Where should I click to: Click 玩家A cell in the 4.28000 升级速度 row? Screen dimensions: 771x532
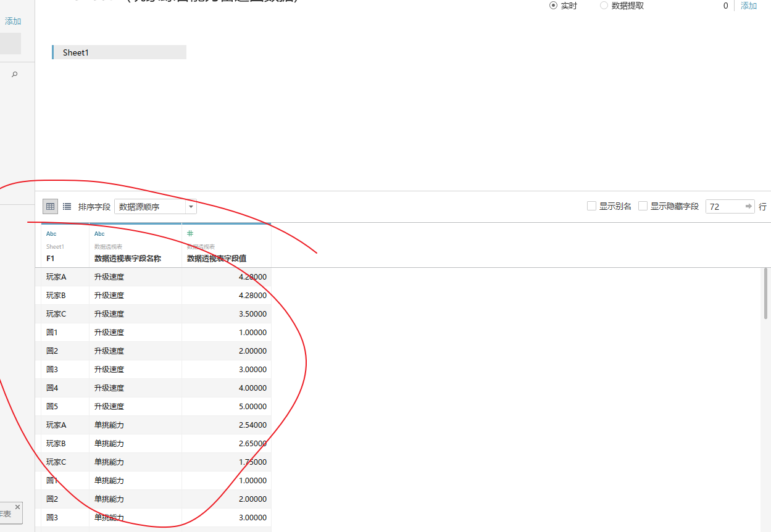tap(56, 276)
